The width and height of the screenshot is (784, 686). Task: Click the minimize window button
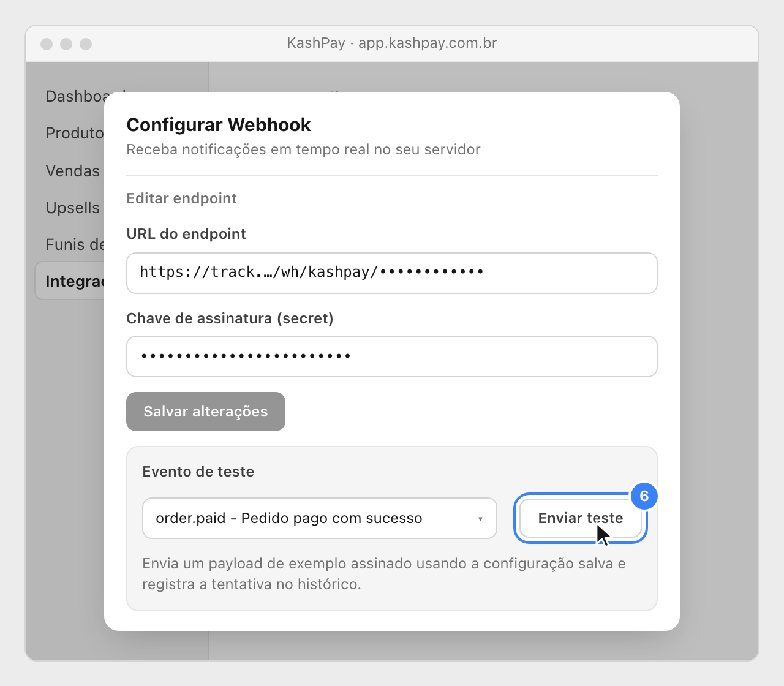(x=66, y=43)
